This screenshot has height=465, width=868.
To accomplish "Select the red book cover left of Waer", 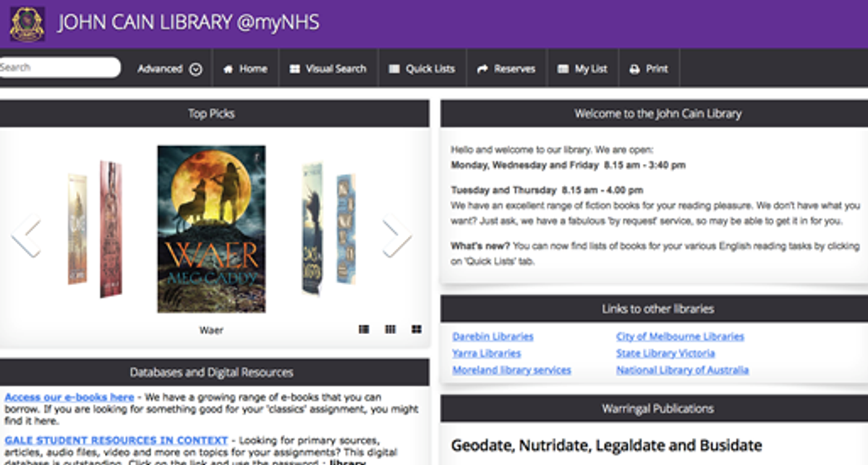I will tap(111, 229).
